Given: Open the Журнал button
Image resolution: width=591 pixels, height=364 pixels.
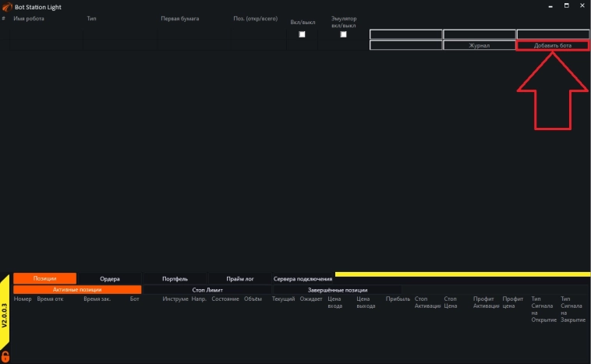Looking at the screenshot, I should [x=479, y=46].
